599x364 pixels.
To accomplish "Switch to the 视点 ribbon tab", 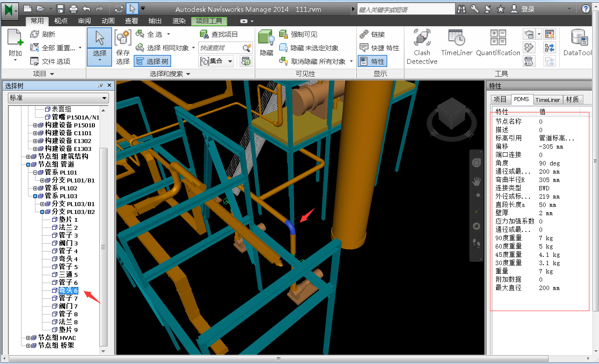I will 61,21.
